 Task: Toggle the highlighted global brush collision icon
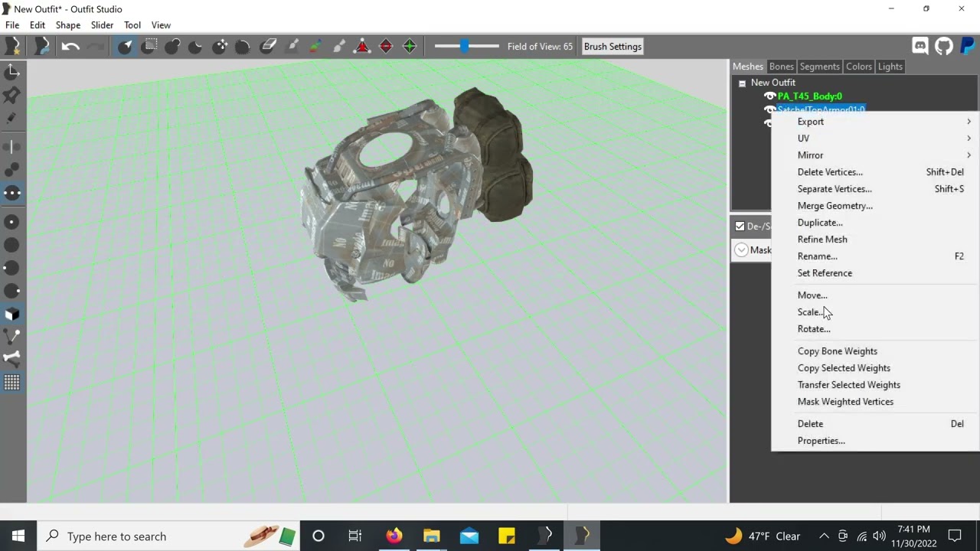[x=12, y=193]
